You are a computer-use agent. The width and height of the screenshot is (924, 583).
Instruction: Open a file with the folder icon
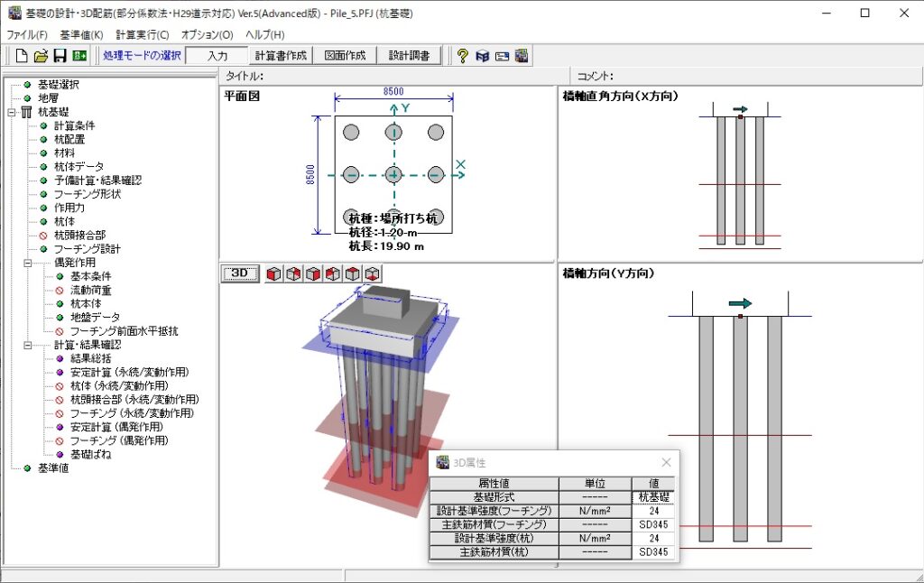point(41,56)
